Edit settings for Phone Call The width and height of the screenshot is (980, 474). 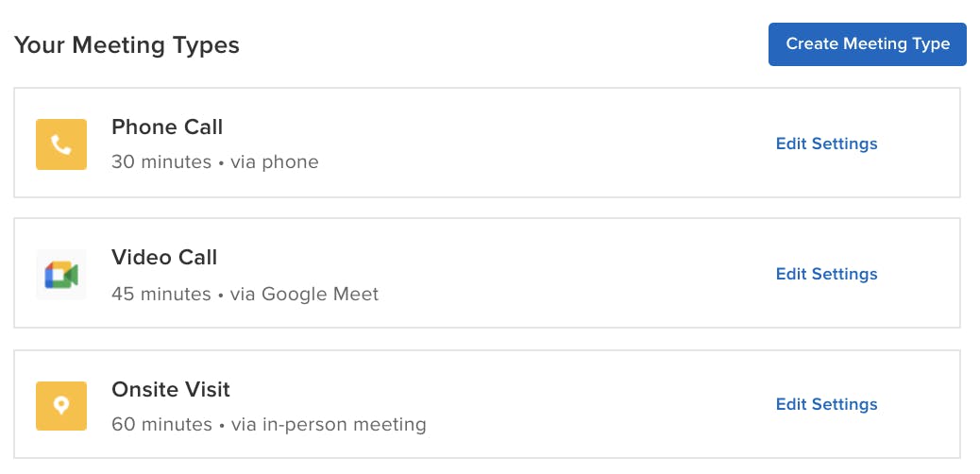[x=826, y=144]
